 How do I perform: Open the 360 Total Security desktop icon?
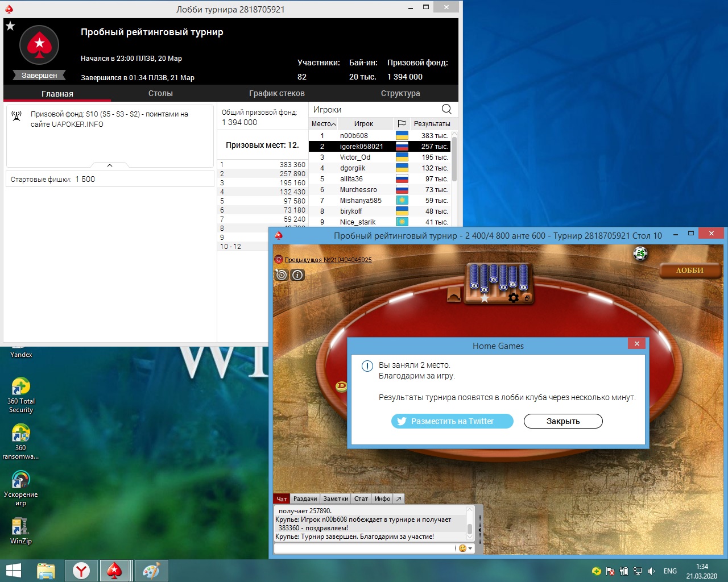click(x=21, y=396)
